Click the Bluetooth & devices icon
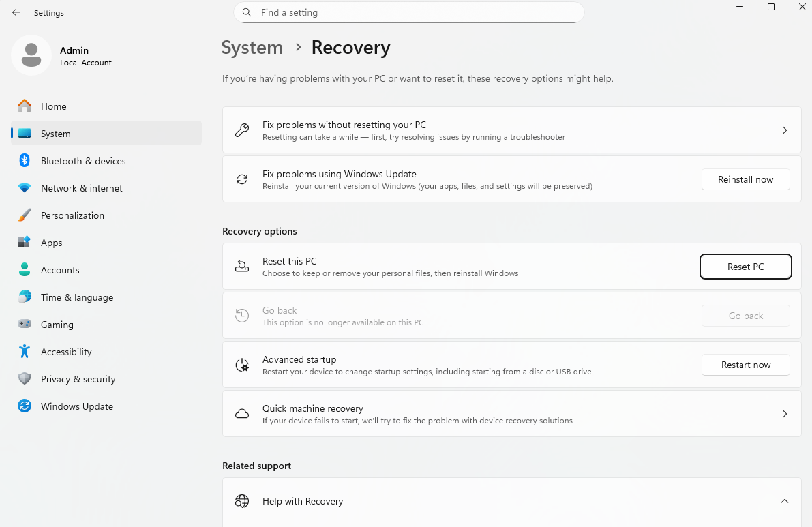 click(x=25, y=161)
